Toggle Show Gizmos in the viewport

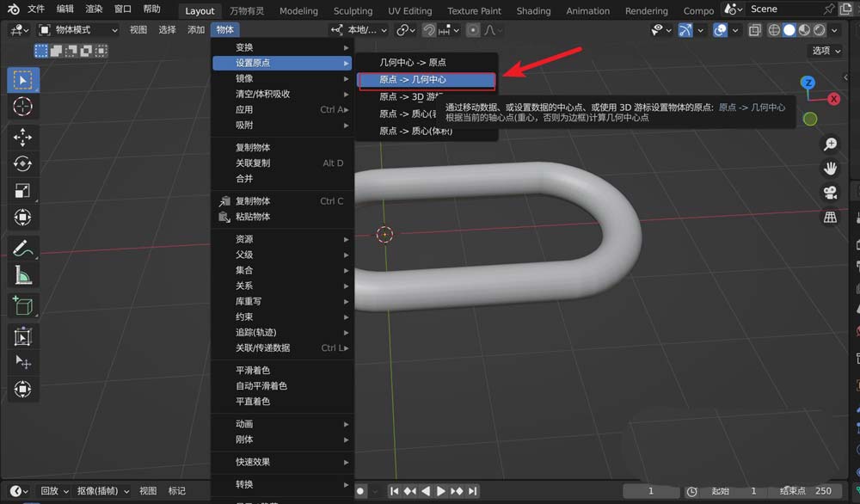685,30
